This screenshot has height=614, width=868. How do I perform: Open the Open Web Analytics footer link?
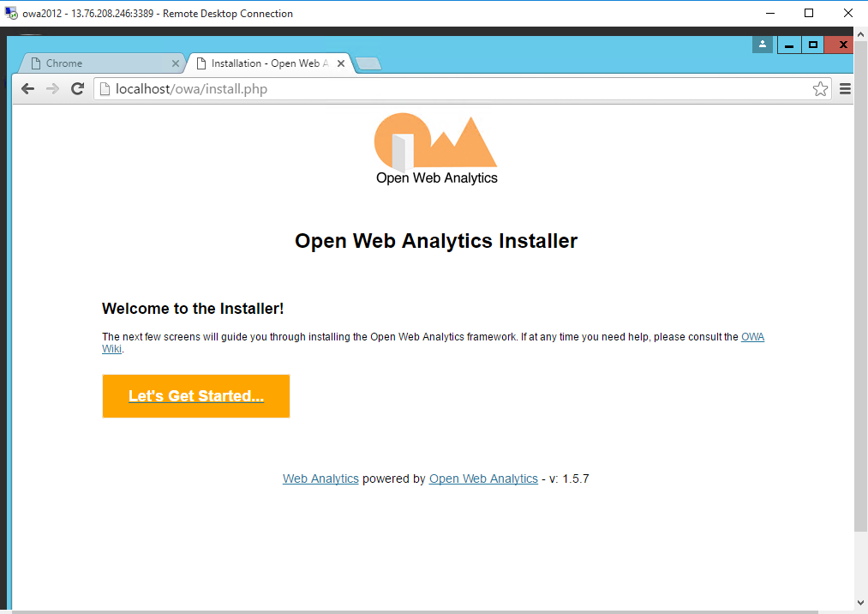(482, 479)
